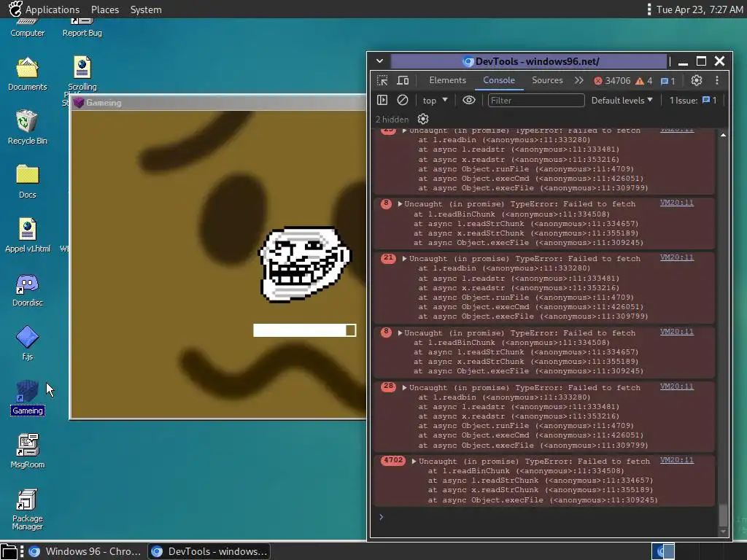Focus the console Filter input field

click(536, 100)
